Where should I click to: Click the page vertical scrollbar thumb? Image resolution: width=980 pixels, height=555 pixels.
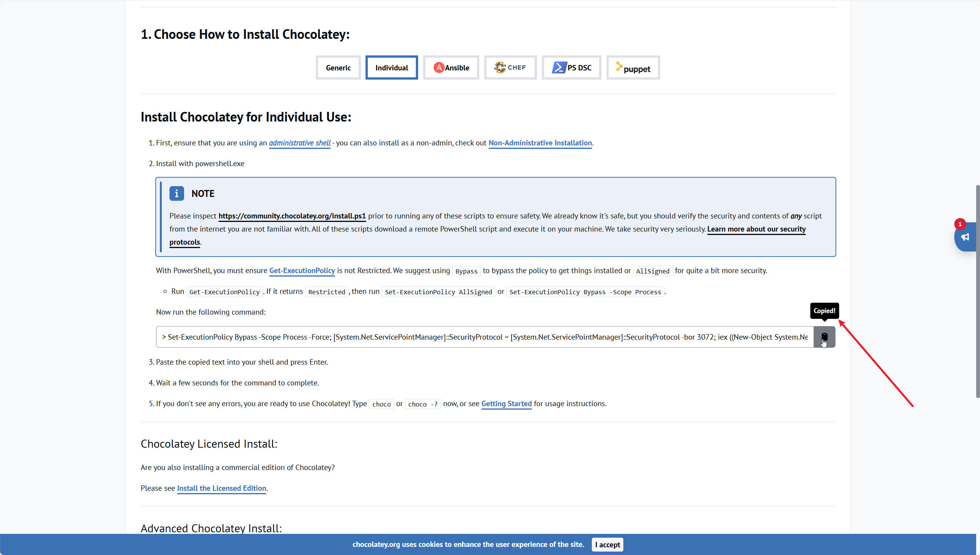tap(977, 292)
